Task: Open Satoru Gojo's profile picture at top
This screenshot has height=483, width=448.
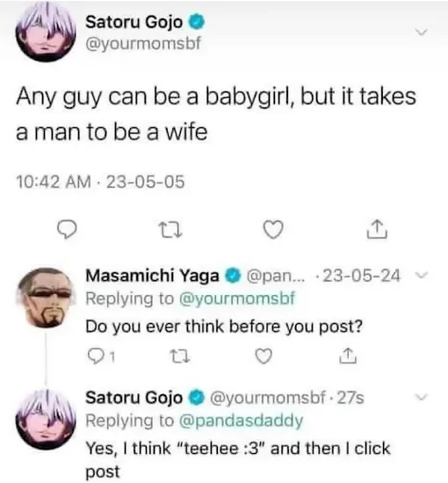Action: point(46,33)
